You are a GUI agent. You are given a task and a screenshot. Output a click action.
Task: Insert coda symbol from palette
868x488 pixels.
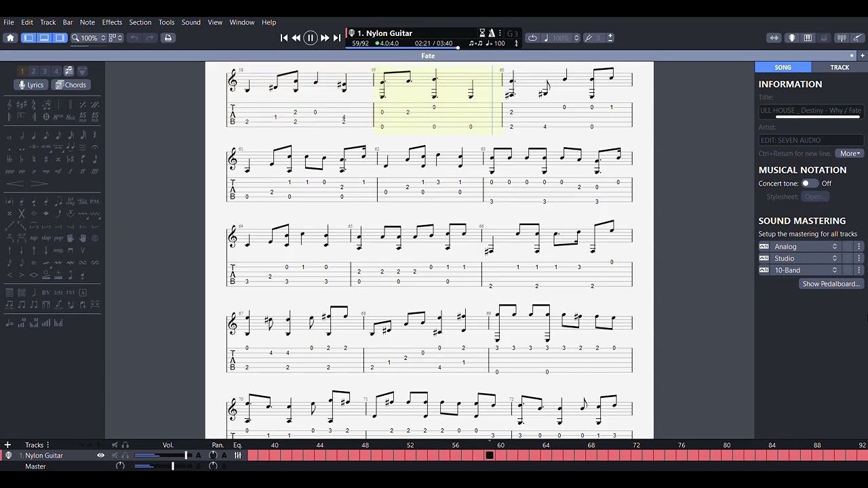tap(46, 117)
